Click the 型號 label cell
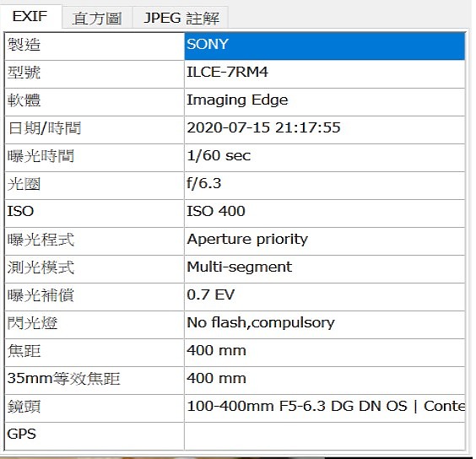476x459 pixels. [95, 74]
